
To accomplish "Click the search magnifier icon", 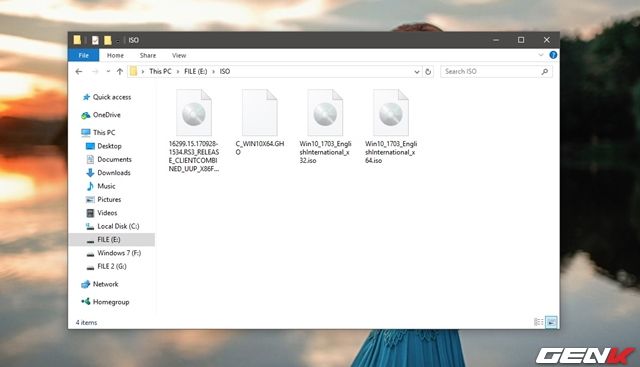I will click(544, 72).
